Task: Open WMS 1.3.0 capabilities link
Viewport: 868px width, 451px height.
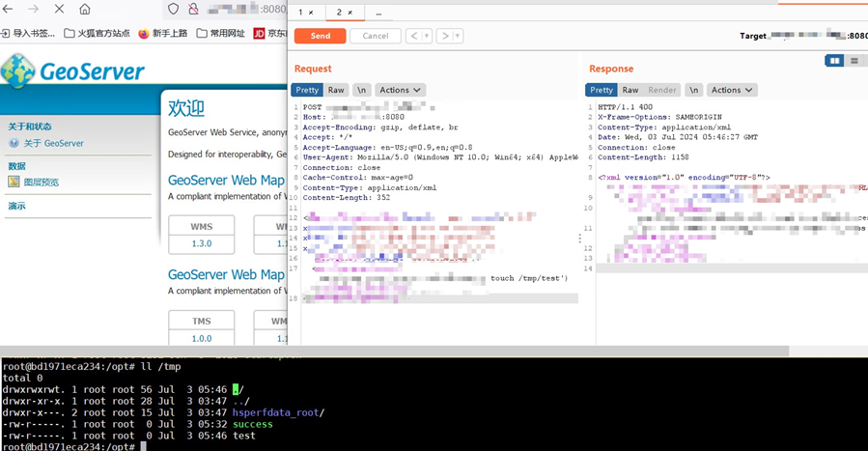Action: 201,243
